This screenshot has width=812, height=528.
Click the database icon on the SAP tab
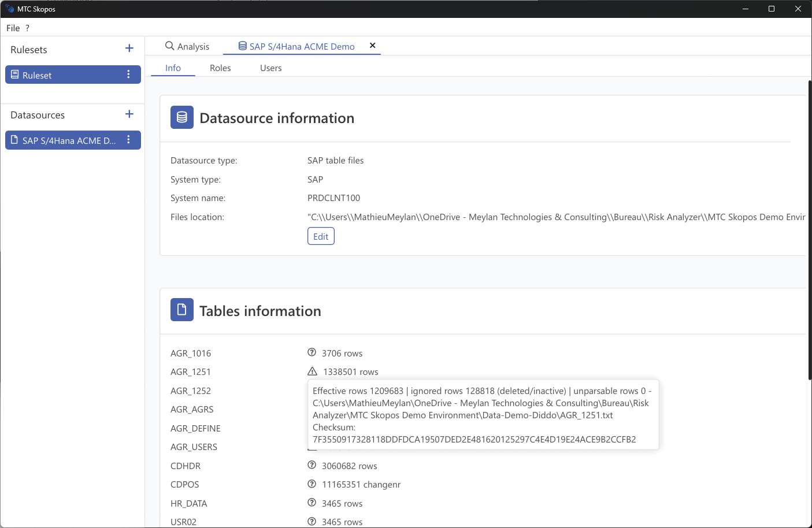(242, 46)
